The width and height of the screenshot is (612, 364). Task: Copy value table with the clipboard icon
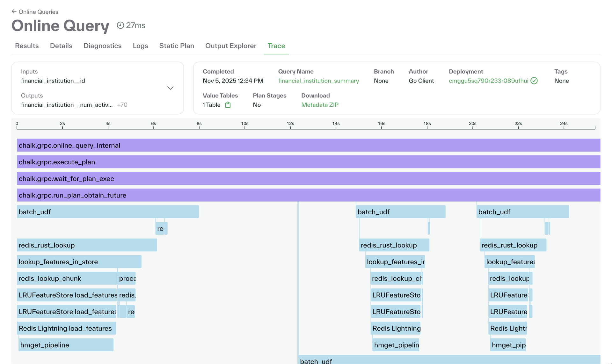228,104
